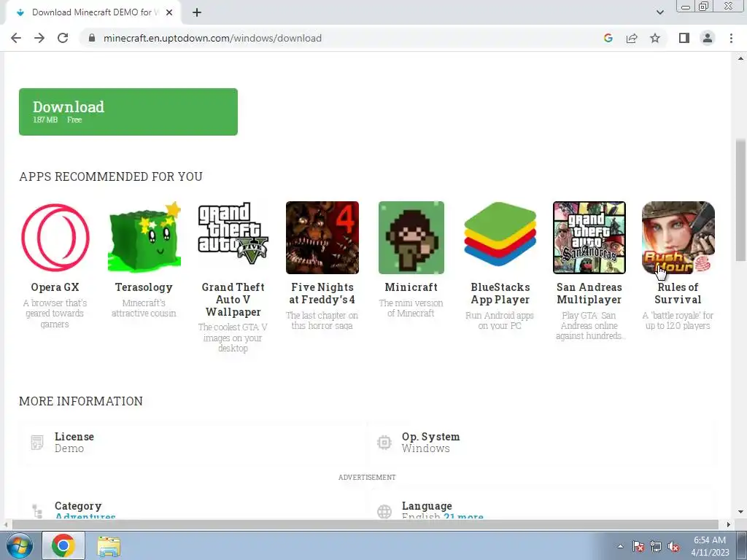Screen dimensions: 747x560
Task: Click the Category tree icon
Action: (x=37, y=511)
